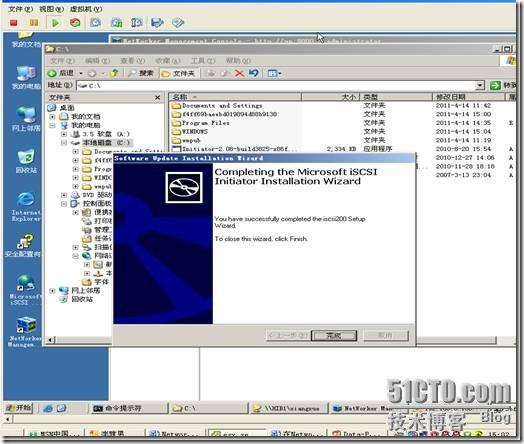This screenshot has width=524, height=444.
Task: Select 回收站 in folder tree
Action: tap(82, 299)
